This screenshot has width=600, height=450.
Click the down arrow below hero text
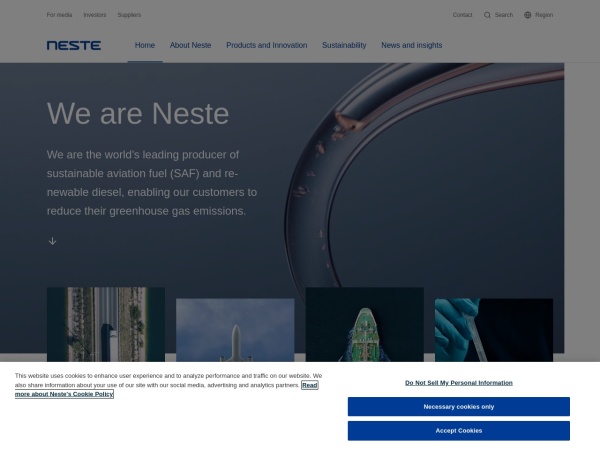52,241
